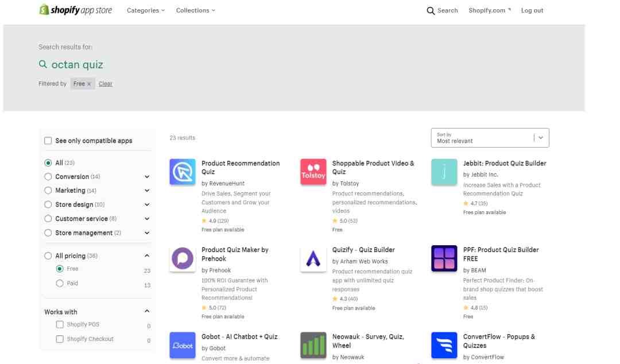The image size is (620, 364).
Task: Expand the Store management category chevron
Action: pyautogui.click(x=147, y=233)
